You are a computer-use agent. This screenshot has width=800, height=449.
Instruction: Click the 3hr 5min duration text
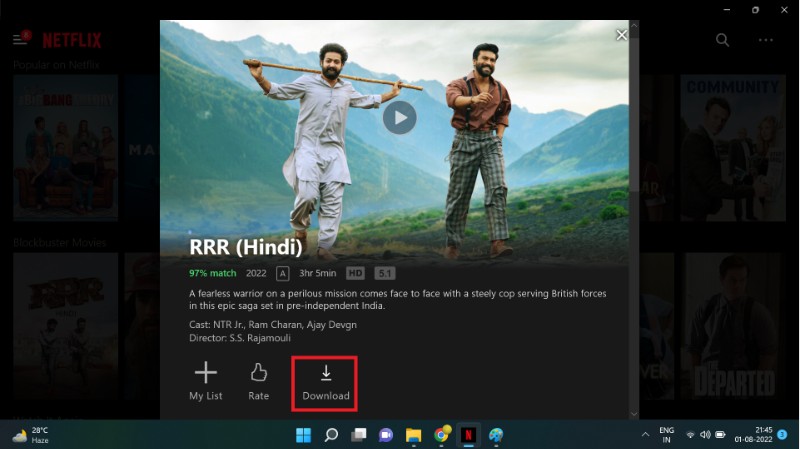317,273
